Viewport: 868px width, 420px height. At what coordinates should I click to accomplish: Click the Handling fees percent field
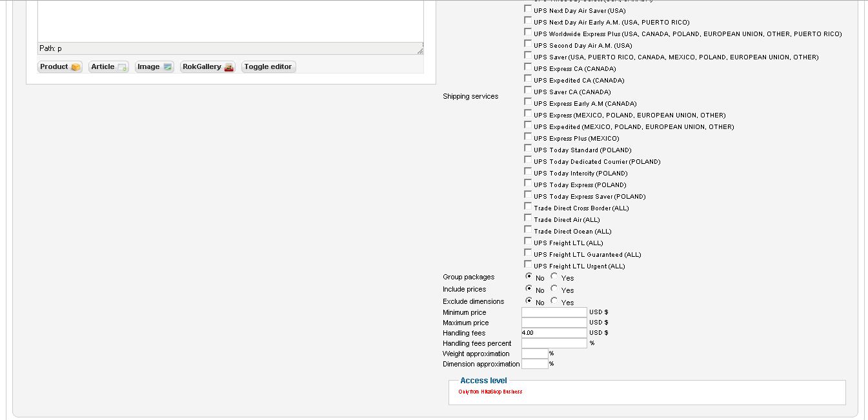coord(554,343)
